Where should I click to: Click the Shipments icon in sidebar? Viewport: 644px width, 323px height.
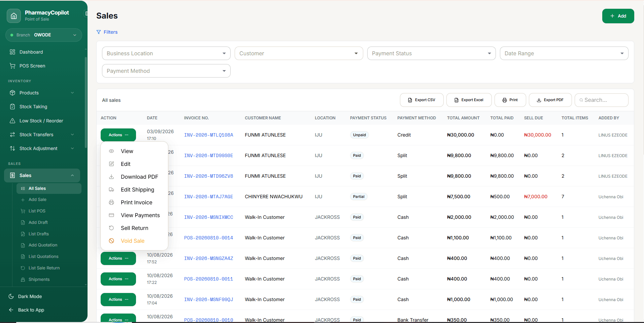coord(23,280)
